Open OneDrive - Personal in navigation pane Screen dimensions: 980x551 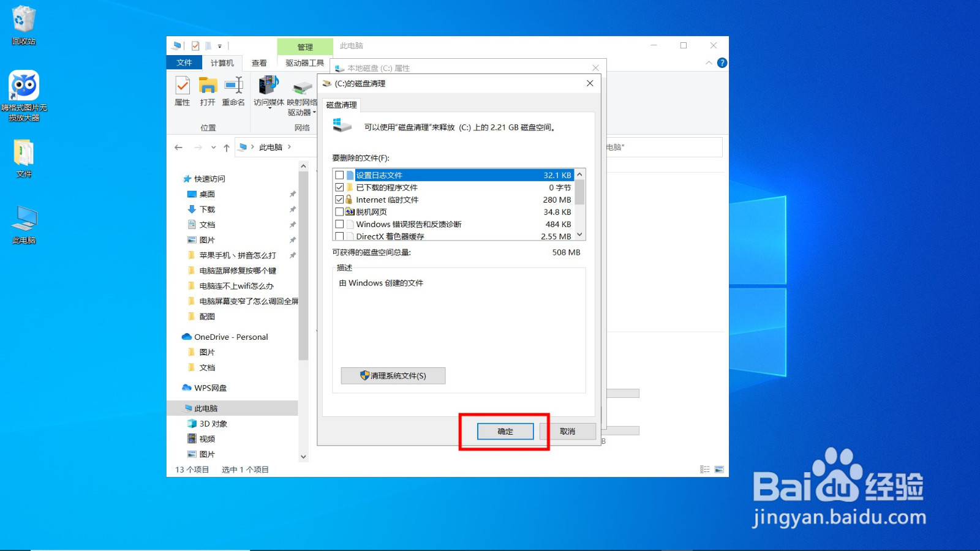[x=231, y=337]
